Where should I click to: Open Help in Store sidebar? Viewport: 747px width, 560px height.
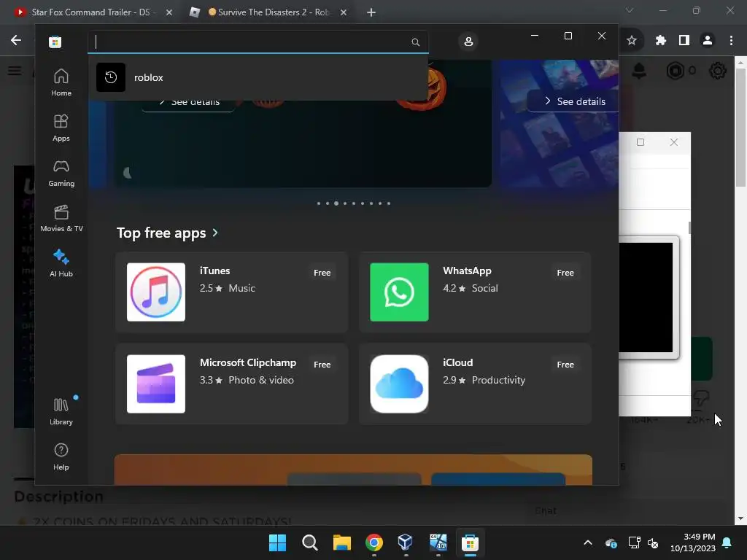(x=61, y=456)
